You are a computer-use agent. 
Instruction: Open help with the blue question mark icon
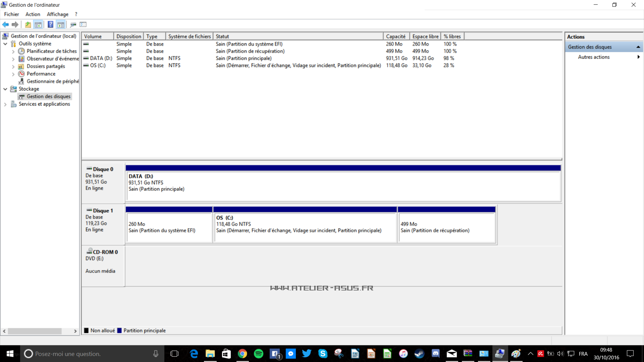pyautogui.click(x=50, y=24)
